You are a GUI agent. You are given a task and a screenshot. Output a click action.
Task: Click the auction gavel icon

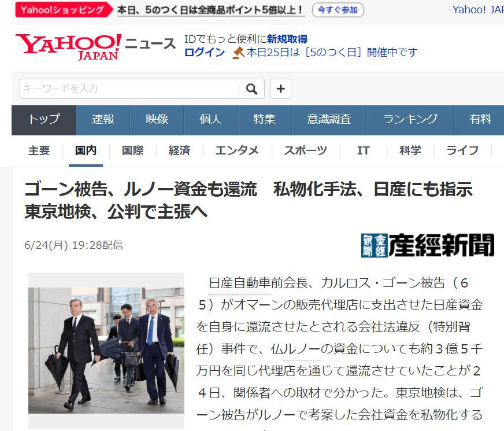point(239,53)
